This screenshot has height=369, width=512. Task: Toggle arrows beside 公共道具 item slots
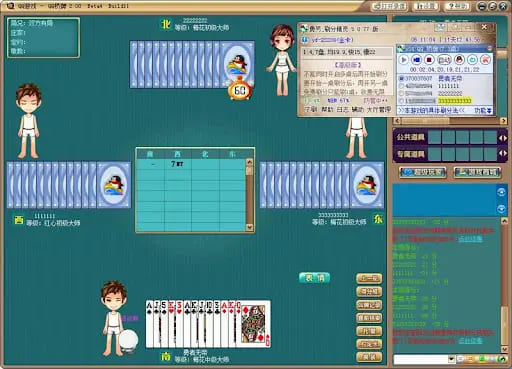click(502, 138)
